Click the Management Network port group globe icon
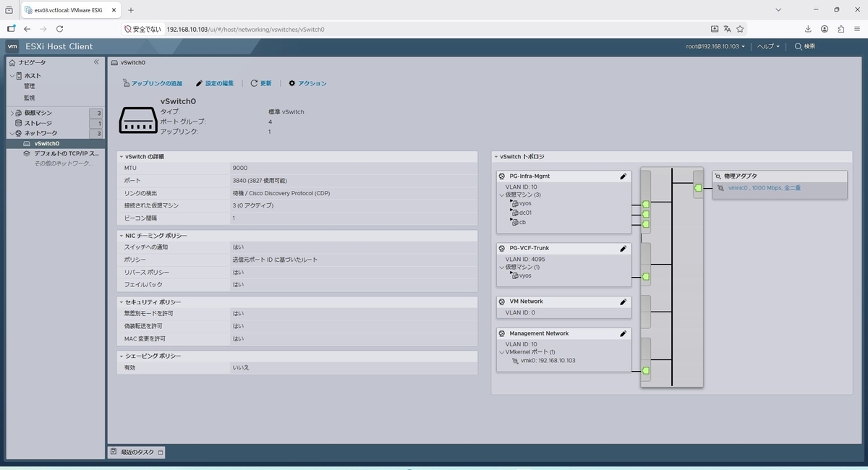The width and height of the screenshot is (868, 470). coord(502,333)
